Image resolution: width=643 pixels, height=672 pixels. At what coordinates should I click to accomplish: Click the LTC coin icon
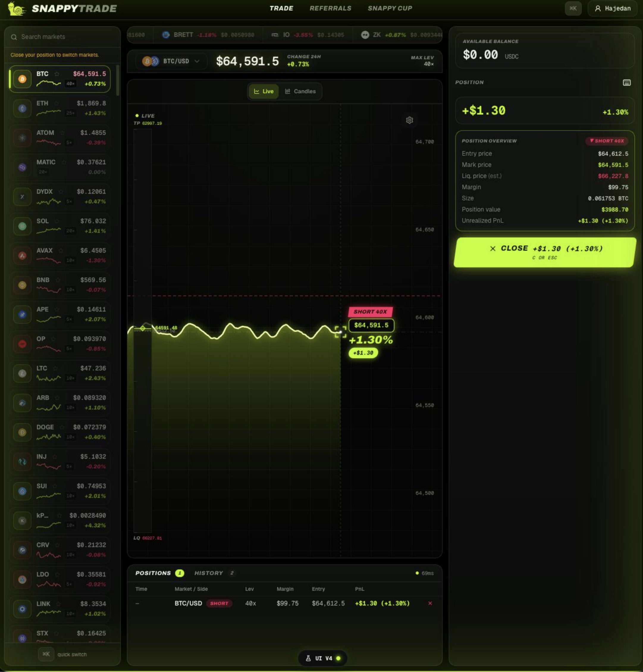[22, 373]
